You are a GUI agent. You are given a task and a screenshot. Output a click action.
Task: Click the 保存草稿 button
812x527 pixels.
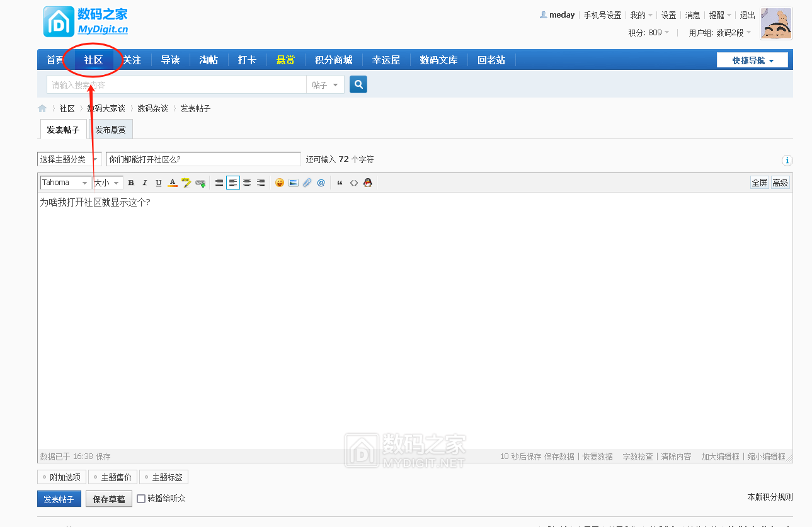coord(109,499)
